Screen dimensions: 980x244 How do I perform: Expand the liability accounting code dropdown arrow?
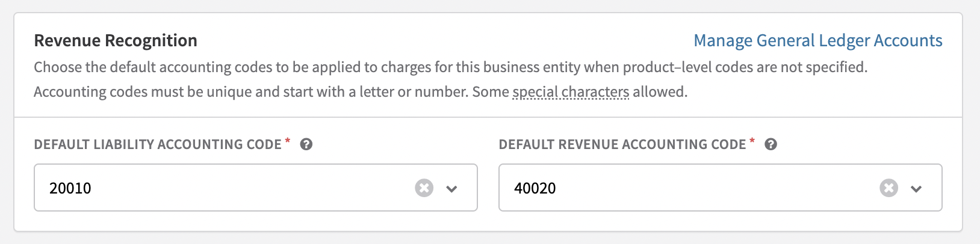[452, 189]
